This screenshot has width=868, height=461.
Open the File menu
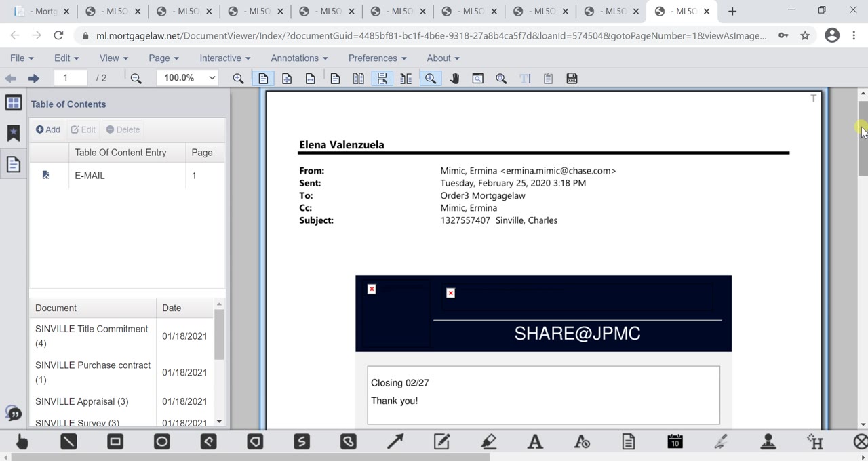[x=22, y=58]
